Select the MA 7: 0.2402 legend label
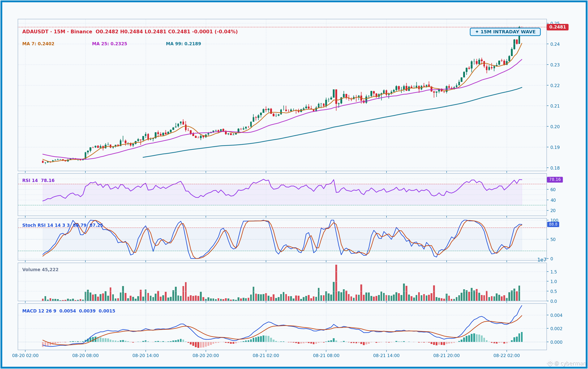 pos(38,44)
